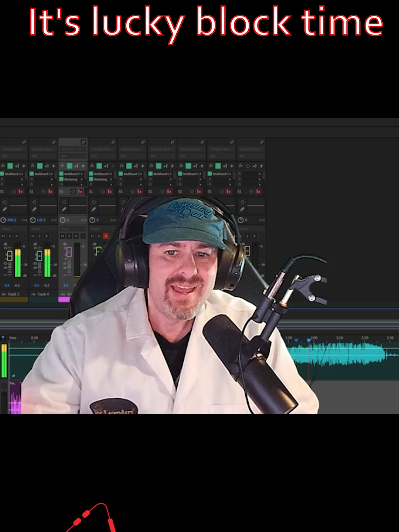The width and height of the screenshot is (399, 532).
Task: Solo Track 3 with S button
Action: pos(10,236)
